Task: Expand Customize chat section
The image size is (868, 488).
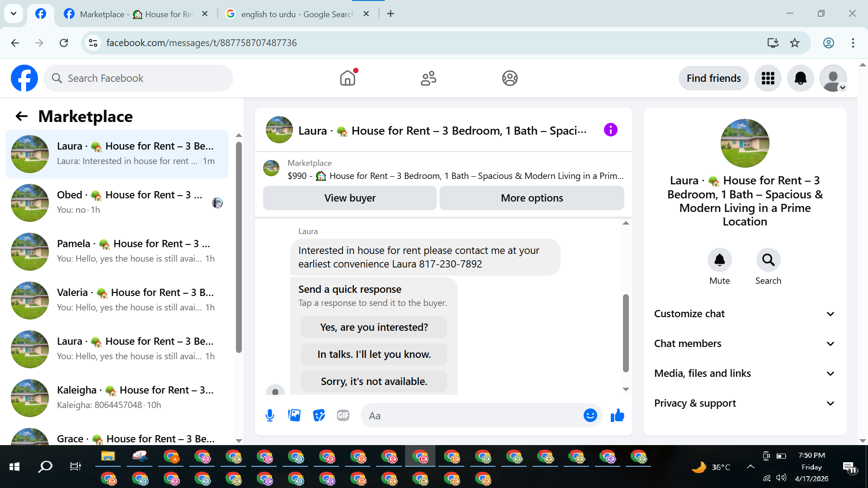Action: click(x=744, y=314)
